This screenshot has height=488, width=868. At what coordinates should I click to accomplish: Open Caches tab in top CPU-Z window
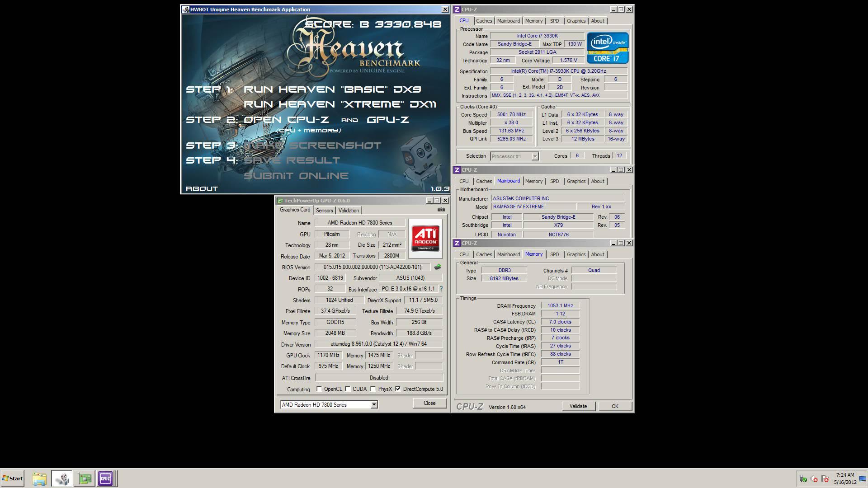pyautogui.click(x=484, y=21)
